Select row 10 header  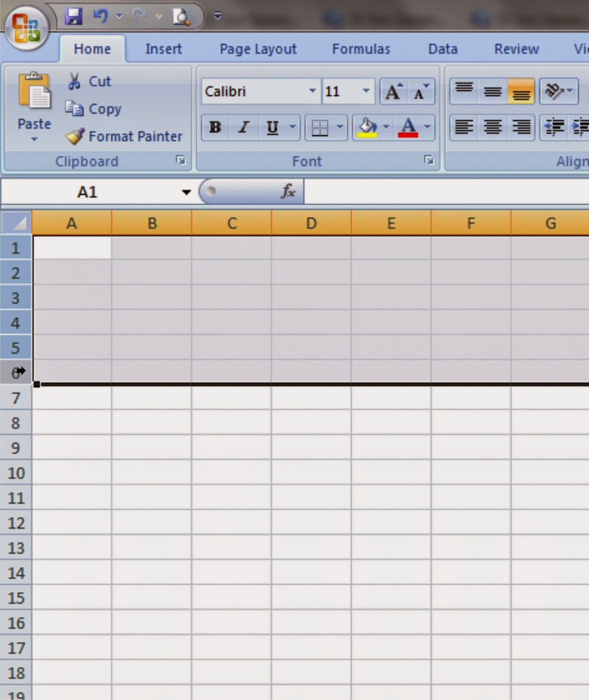[16, 473]
